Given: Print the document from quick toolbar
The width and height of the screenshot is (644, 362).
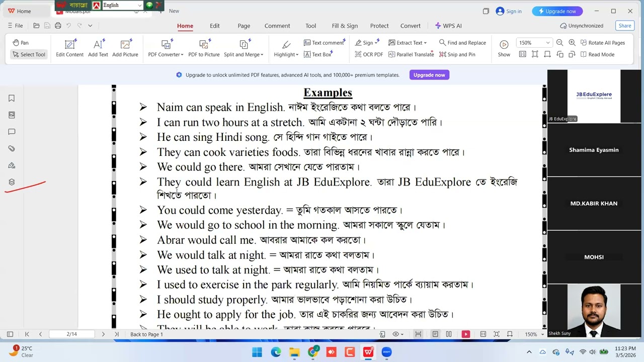Looking at the screenshot, I should click(58, 26).
